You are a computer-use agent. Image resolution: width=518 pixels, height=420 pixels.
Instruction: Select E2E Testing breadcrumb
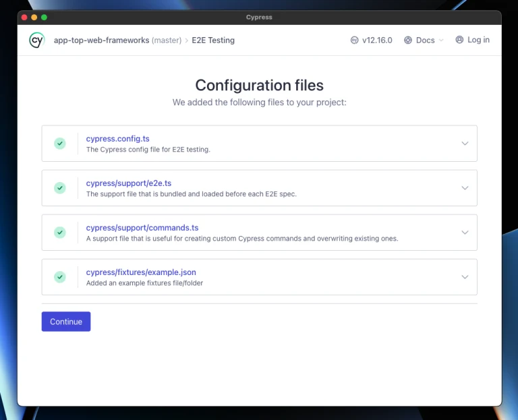tap(213, 40)
